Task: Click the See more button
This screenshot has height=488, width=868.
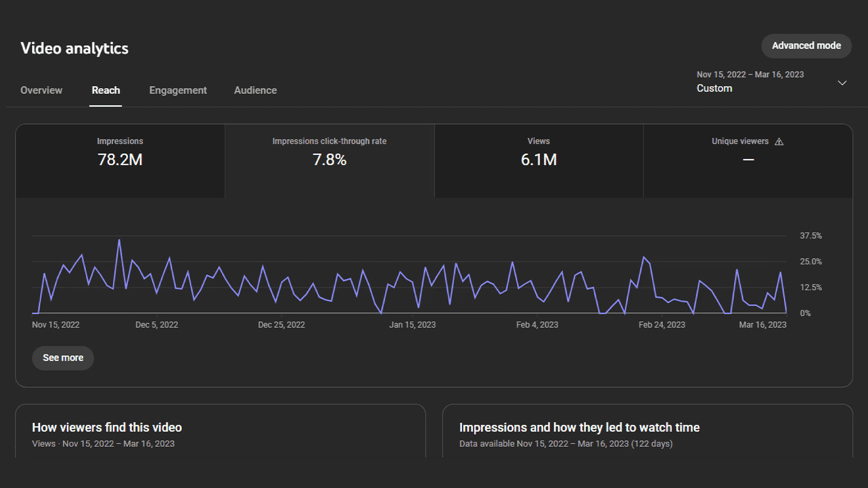Action: pyautogui.click(x=63, y=358)
